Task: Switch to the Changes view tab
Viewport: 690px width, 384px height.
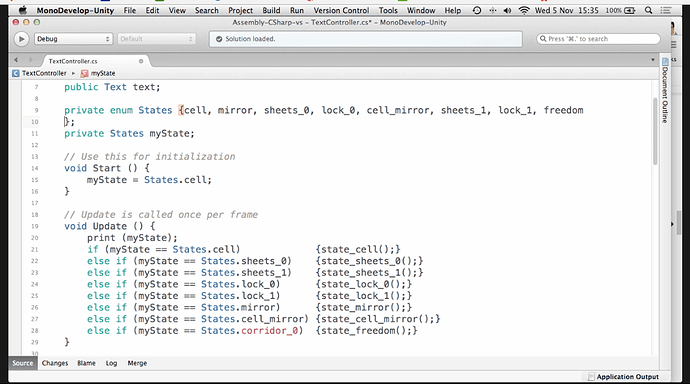Action: click(55, 363)
